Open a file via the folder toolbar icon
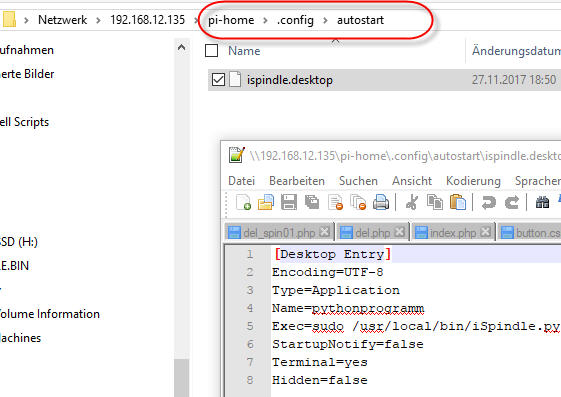 coord(266,202)
